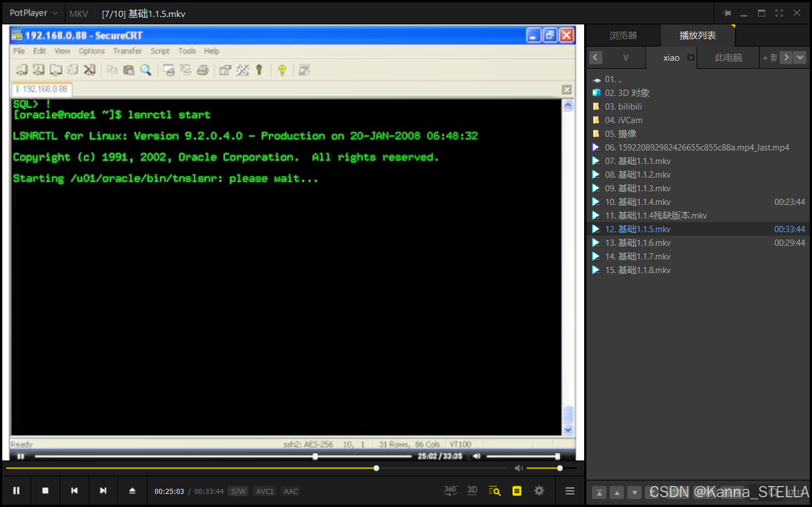The width and height of the screenshot is (812, 507).
Task: Select the 192.168.0.88 SecureCRT session tab
Action: tap(42, 89)
